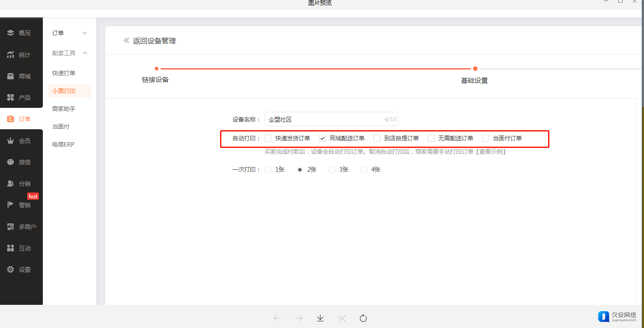Select the 3张 print count radio
Viewport: 644px width, 328px height.
(x=332, y=170)
